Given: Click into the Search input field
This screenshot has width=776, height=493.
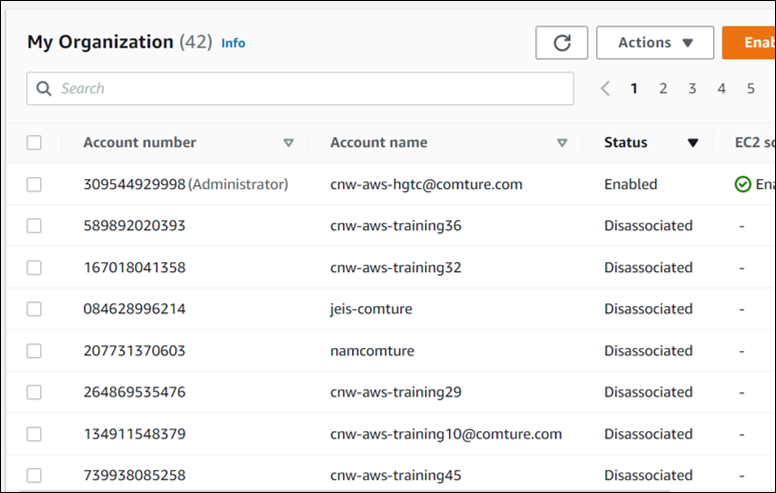Looking at the screenshot, I should tap(310, 89).
